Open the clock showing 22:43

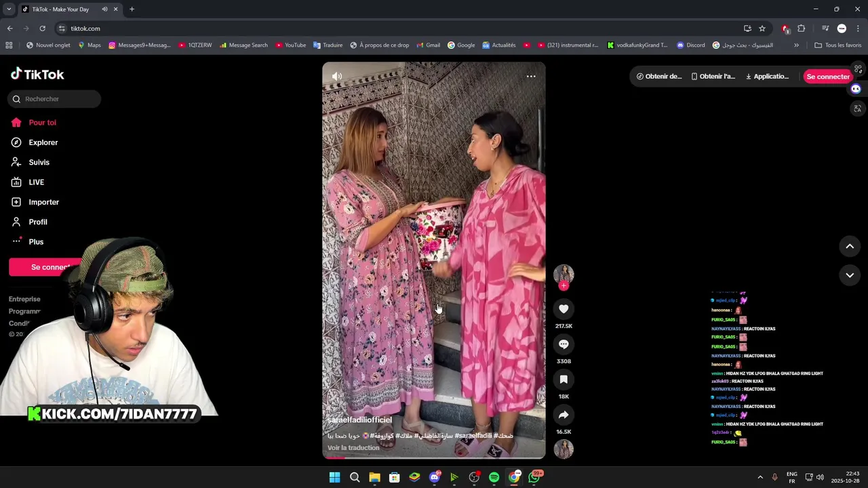846,477
